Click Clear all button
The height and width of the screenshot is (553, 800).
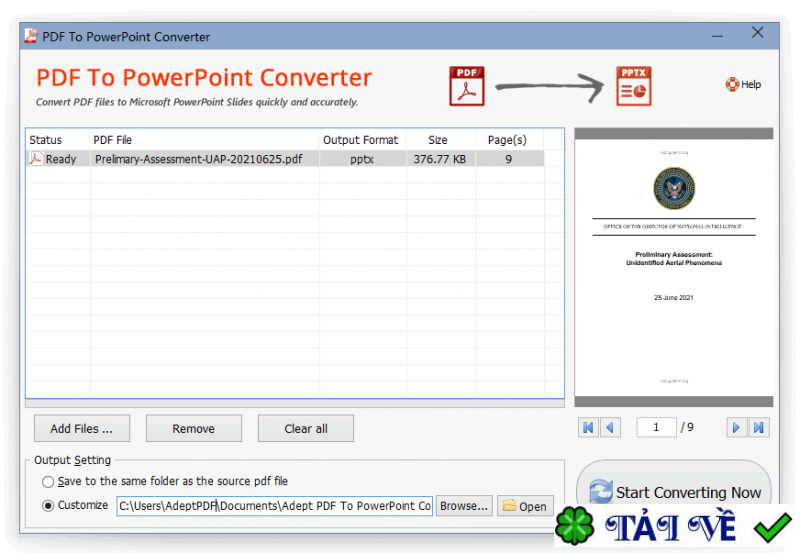click(306, 429)
